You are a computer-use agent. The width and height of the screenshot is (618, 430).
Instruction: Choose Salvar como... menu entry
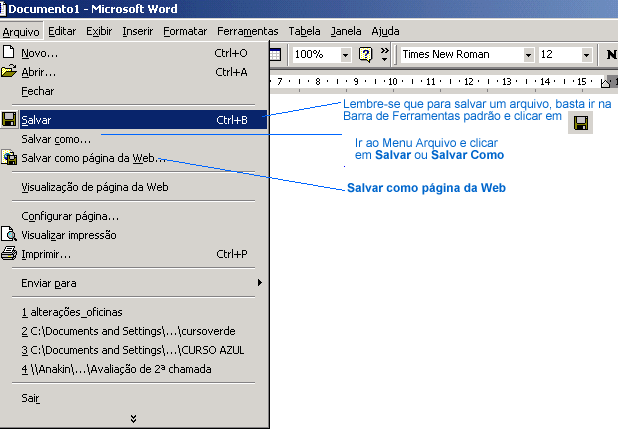(134, 139)
